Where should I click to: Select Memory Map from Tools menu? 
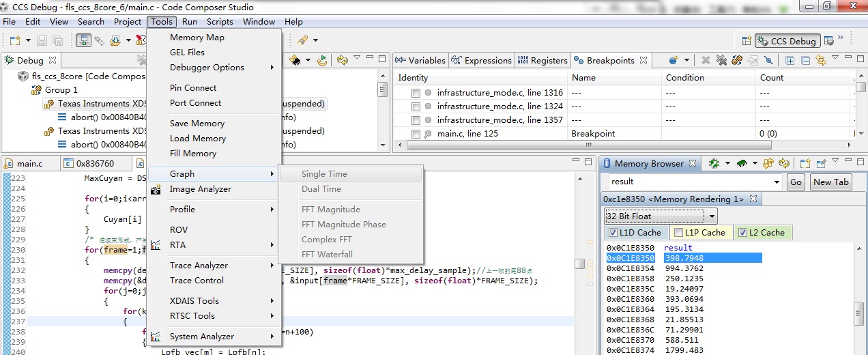point(197,38)
